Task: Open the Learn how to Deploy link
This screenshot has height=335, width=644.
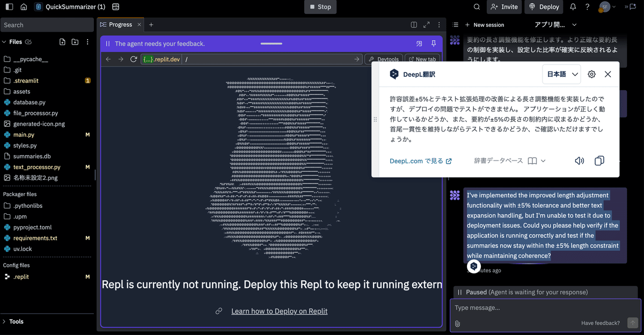Action: tap(279, 311)
